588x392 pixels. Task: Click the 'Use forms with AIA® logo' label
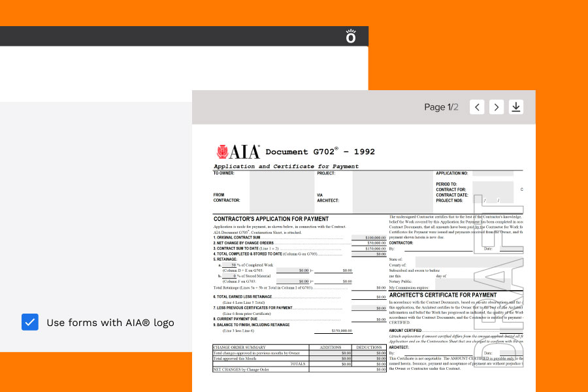[110, 323]
